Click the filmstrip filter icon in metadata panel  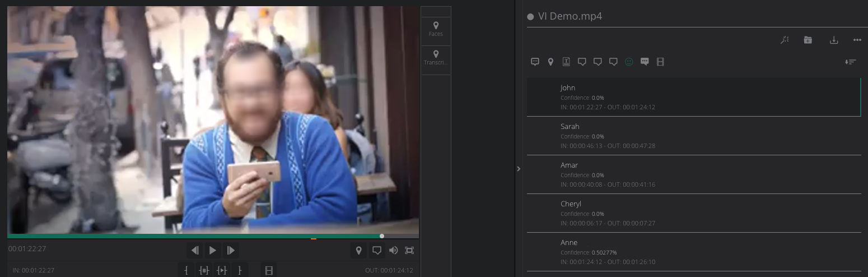click(660, 62)
